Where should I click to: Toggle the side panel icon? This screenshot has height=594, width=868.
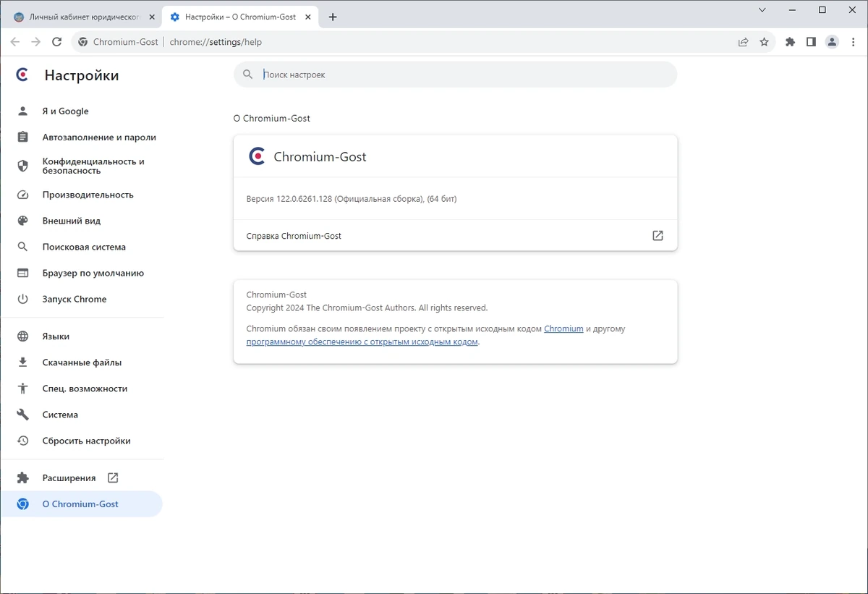pyautogui.click(x=812, y=42)
